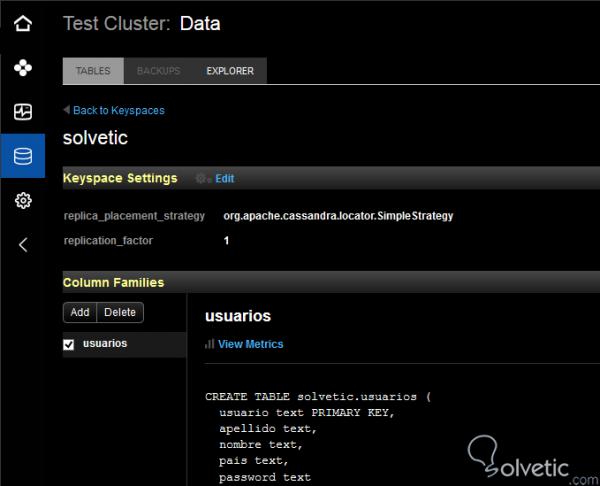
Task: Select the usuarios column family row
Action: pos(118,344)
